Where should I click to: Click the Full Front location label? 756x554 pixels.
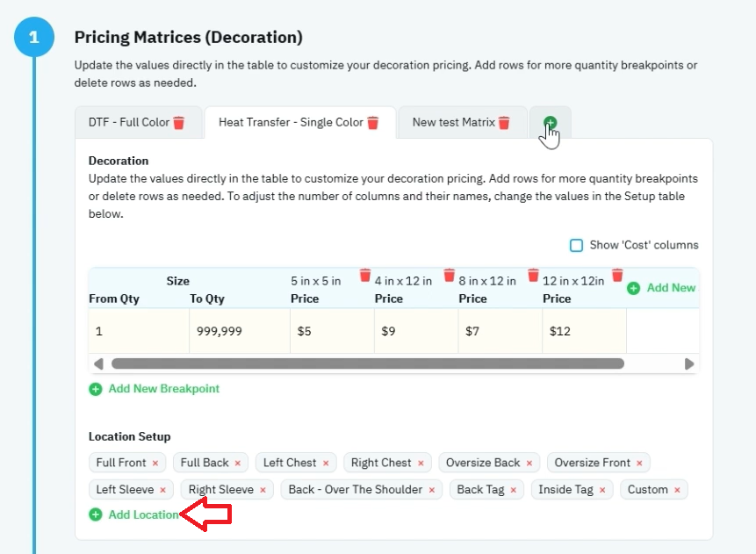pyautogui.click(x=121, y=463)
